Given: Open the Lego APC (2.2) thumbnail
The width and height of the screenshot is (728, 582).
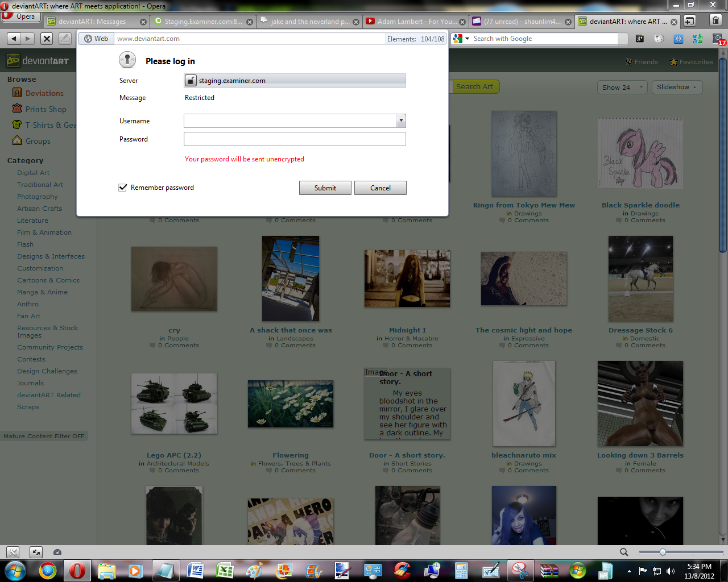Looking at the screenshot, I should (174, 404).
